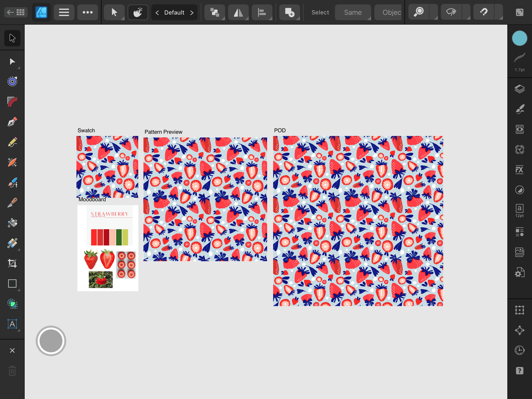532x399 pixels.
Task: Open the text paragraph styles panel
Action: pos(520,232)
